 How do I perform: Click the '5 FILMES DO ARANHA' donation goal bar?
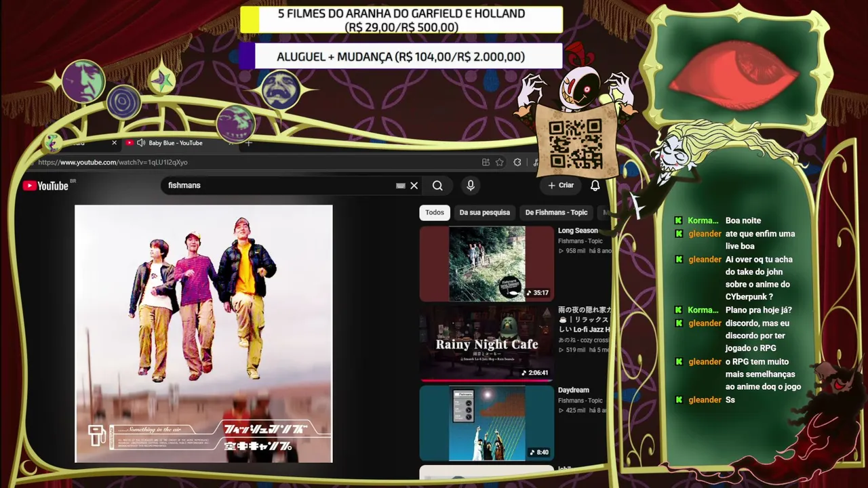[401, 20]
